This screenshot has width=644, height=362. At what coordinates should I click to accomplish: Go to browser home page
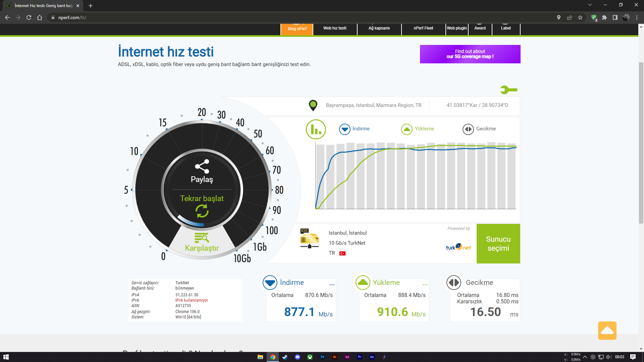click(40, 17)
